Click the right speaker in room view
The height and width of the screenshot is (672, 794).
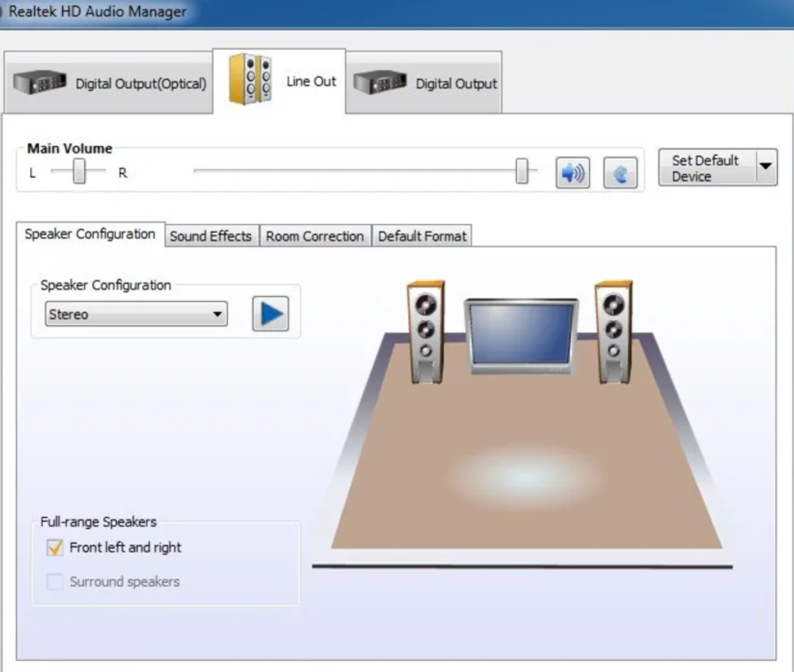pos(614,332)
